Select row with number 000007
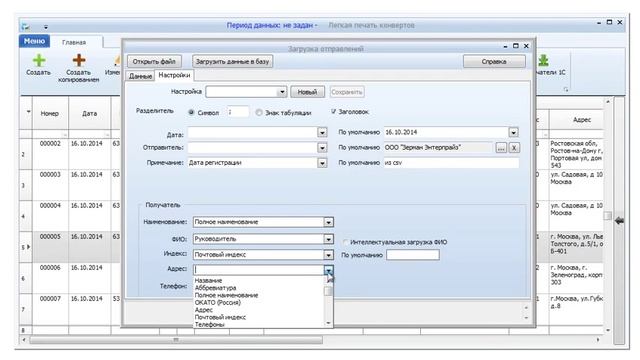640x360 pixels. (50, 299)
